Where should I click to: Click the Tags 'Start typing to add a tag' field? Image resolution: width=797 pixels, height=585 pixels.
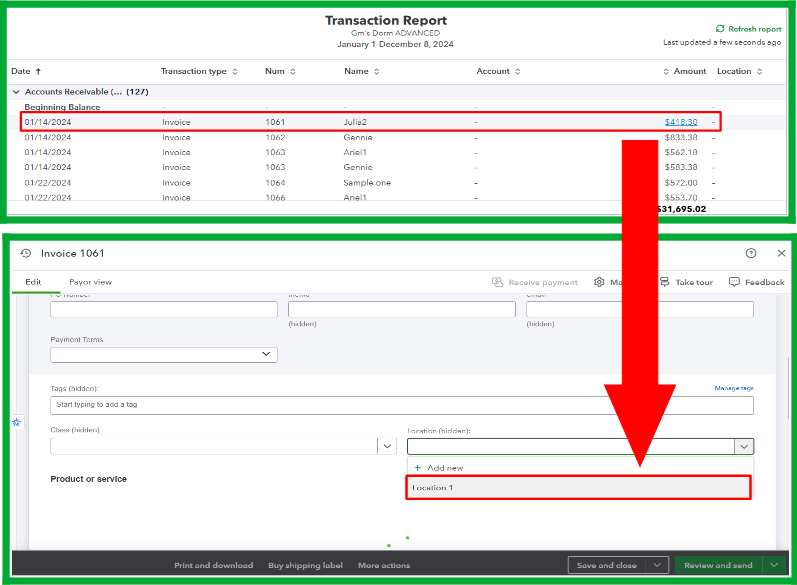coord(402,405)
